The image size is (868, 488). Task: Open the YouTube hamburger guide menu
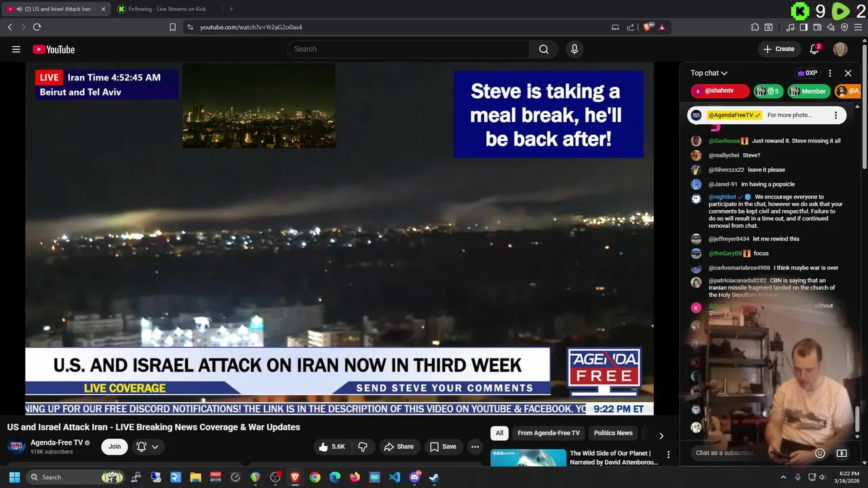16,49
